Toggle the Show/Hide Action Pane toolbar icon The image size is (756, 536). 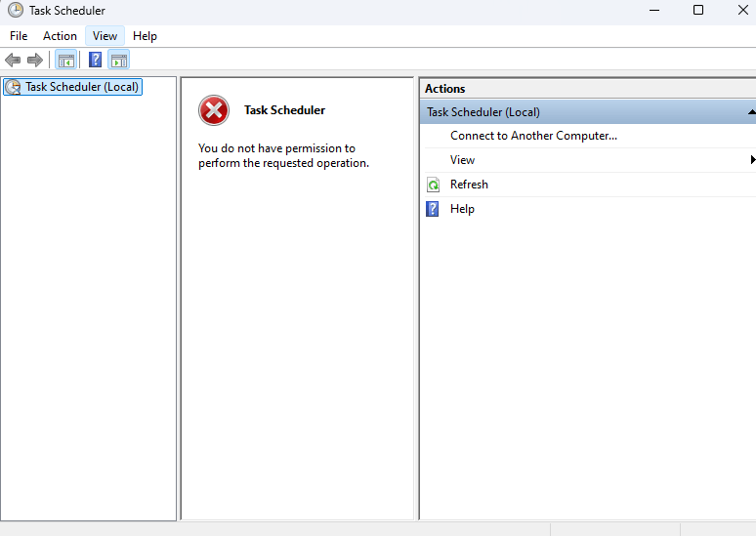[x=118, y=61]
